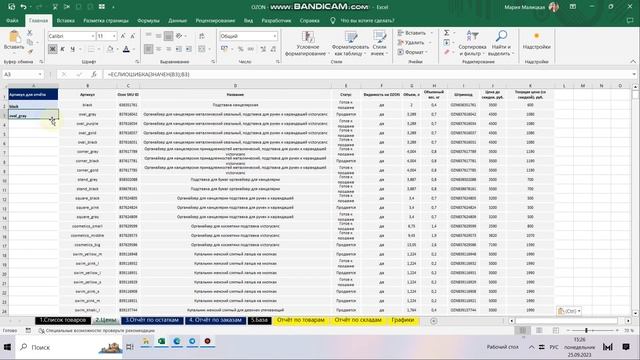This screenshot has height=360, width=640.
Task: Switch to Page Layout view in status bar
Action: pyautogui.click(x=539, y=330)
